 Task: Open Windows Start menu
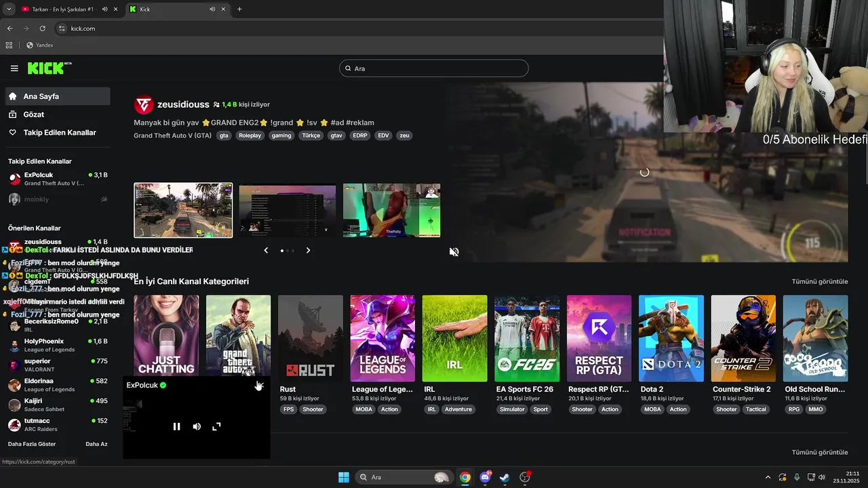(344, 477)
